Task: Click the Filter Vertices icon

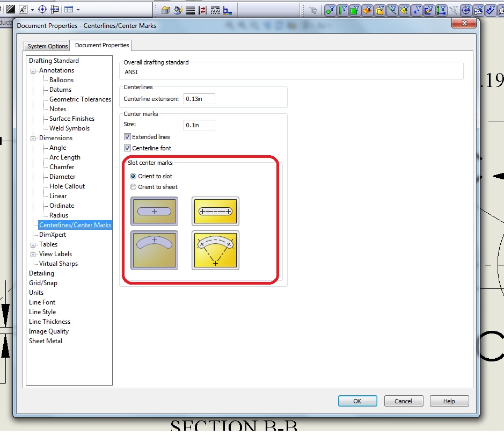Action: pos(330,10)
